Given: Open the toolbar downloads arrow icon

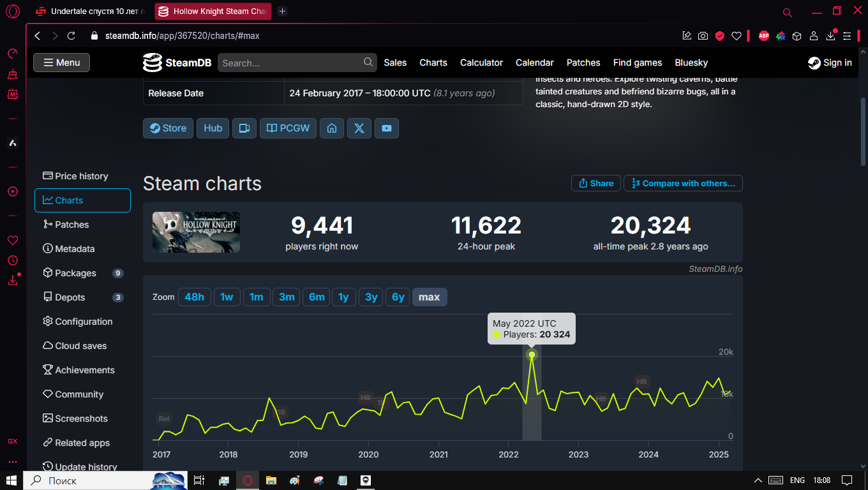Looking at the screenshot, I should 831,36.
